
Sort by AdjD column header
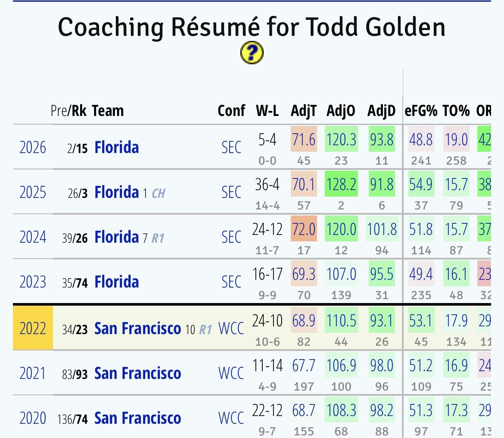[x=381, y=111]
